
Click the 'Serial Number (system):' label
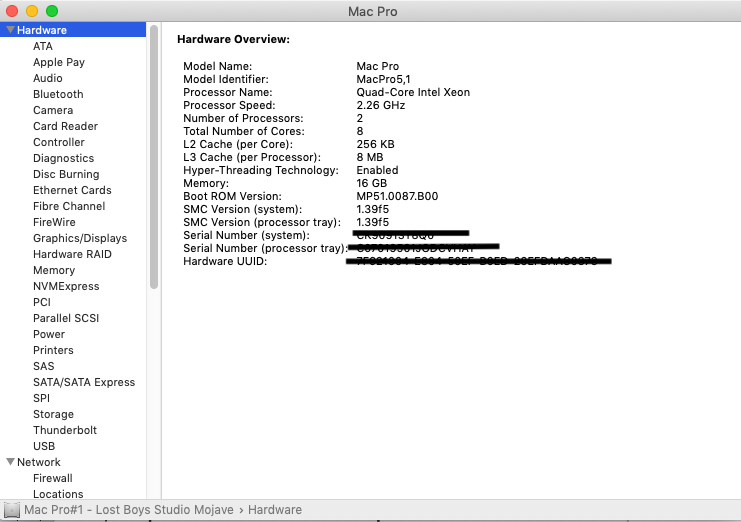coord(246,235)
